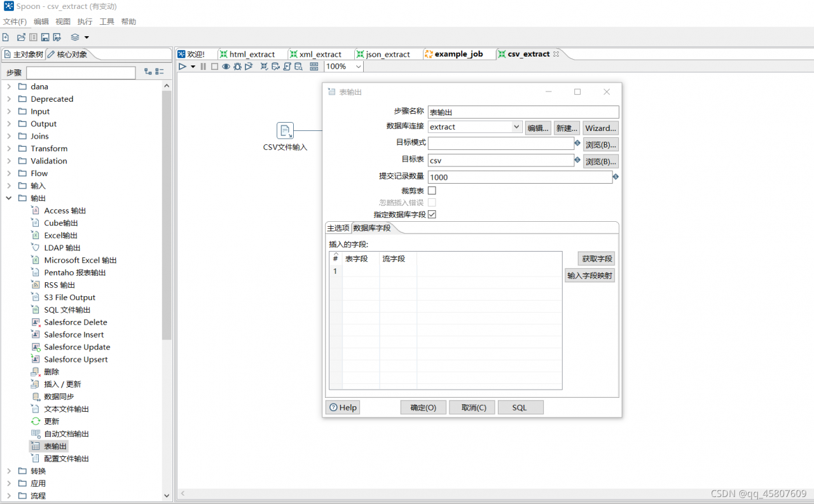
Task: Click the 新建... button
Action: 567,128
